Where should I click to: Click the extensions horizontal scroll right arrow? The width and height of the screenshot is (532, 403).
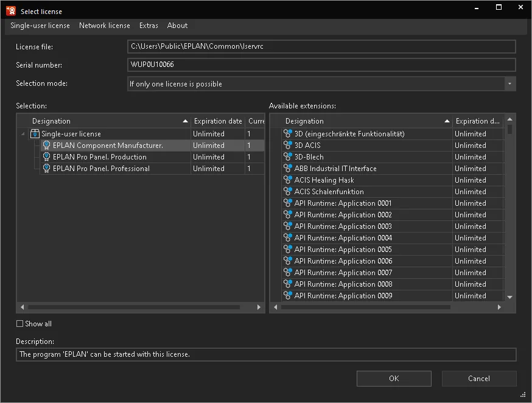(499, 307)
